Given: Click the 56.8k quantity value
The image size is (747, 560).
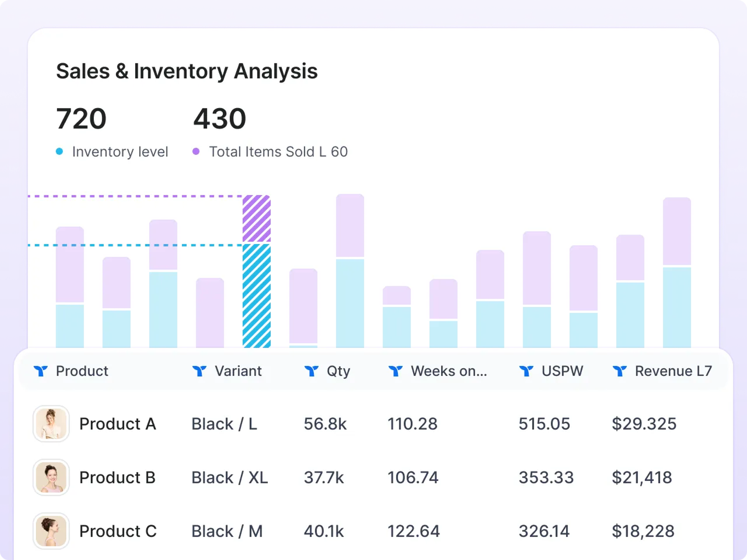Looking at the screenshot, I should point(325,424).
